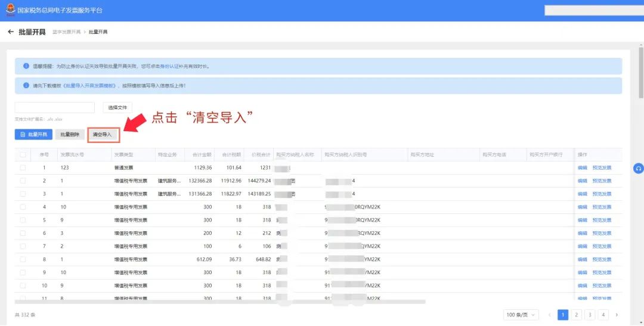Viewport: 644px width, 326px height.
Task: Check the box for row 序号 9
Action: [x=23, y=272]
